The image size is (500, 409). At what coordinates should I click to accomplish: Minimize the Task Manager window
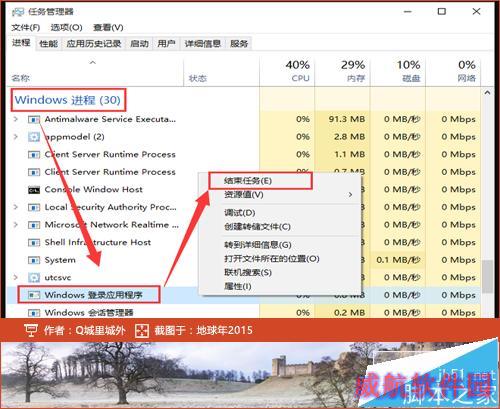pos(407,12)
